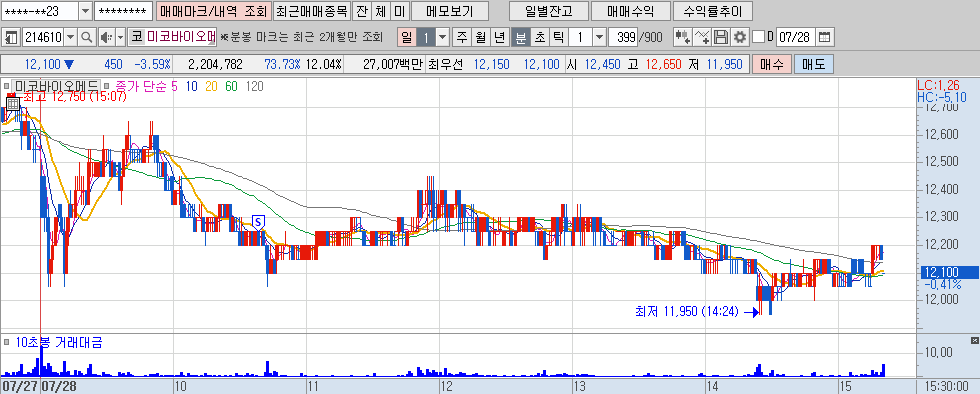The image size is (980, 394).
Task: Select the 체 button
Action: pyautogui.click(x=380, y=11)
